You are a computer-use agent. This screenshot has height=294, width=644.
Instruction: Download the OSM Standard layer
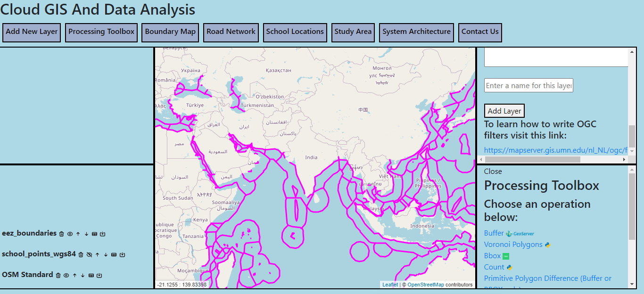coord(99,275)
